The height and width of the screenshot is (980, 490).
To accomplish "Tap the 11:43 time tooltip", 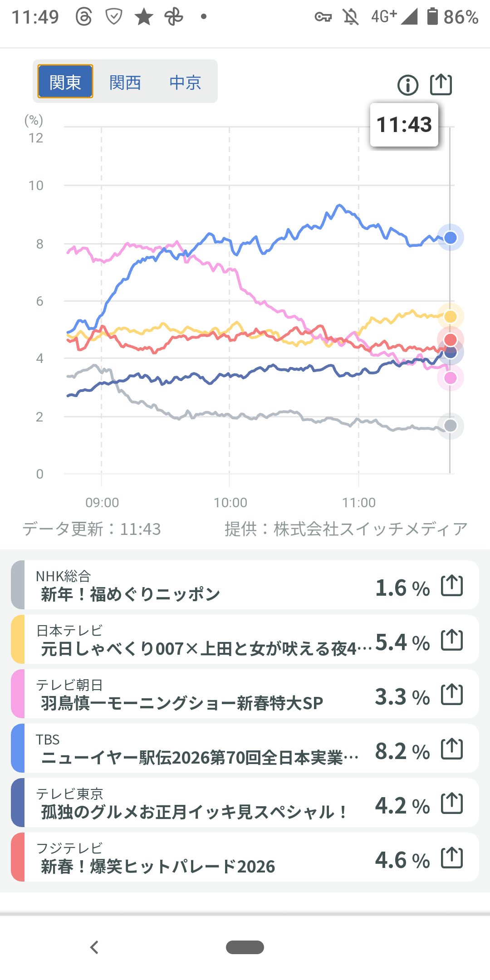I will tap(404, 125).
